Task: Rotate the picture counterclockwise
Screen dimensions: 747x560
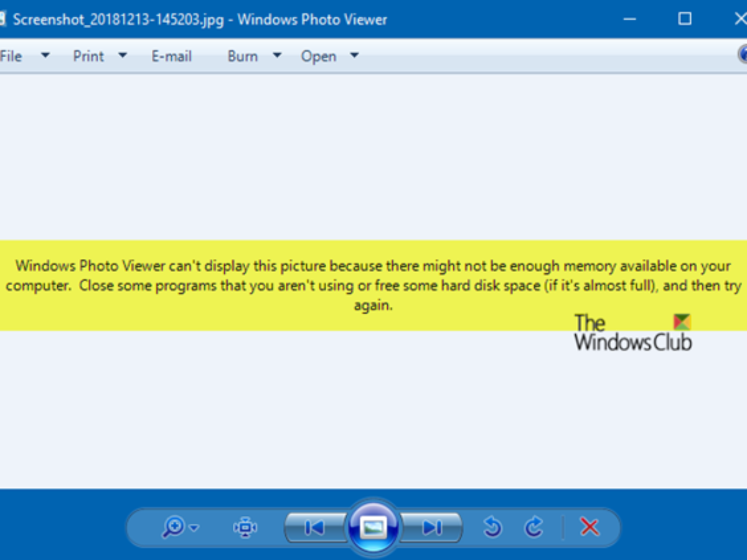Action: (x=493, y=528)
